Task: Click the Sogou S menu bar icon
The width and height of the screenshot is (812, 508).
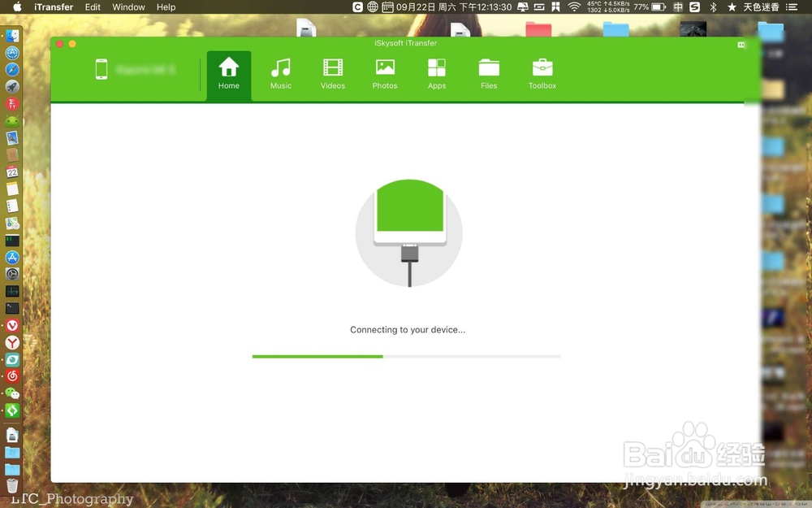Action: (694, 7)
